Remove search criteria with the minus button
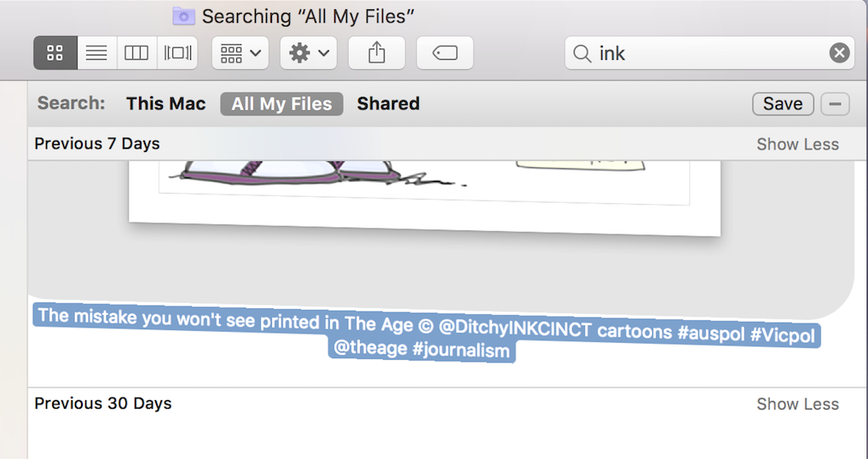868x459 pixels. tap(836, 104)
